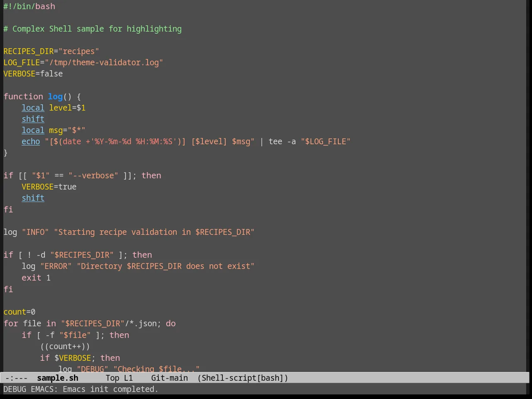Image resolution: width=532 pixels, height=399 pixels.
Task: Click the 'tee' command in the pipe
Action: (x=276, y=141)
